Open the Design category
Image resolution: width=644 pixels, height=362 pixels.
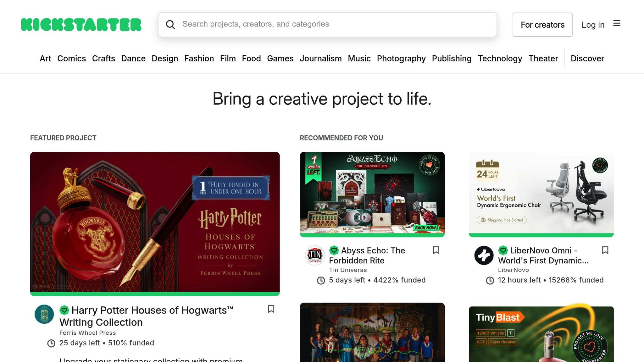tap(165, 58)
